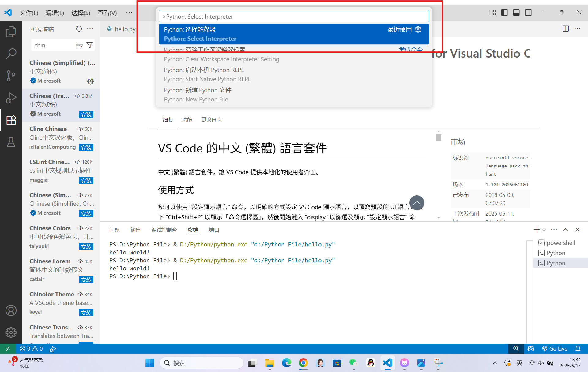The width and height of the screenshot is (588, 372).
Task: Run Python: 新建 Python 文件 command
Action: [x=294, y=95]
